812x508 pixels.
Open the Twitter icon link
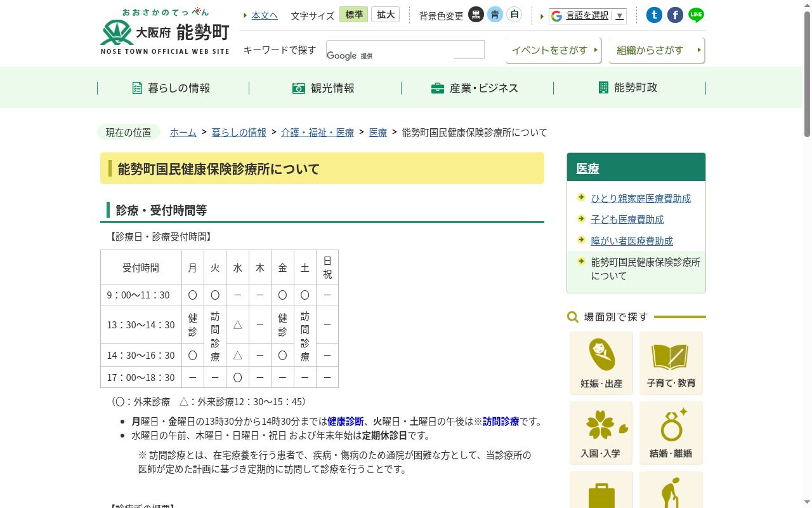[x=654, y=15]
